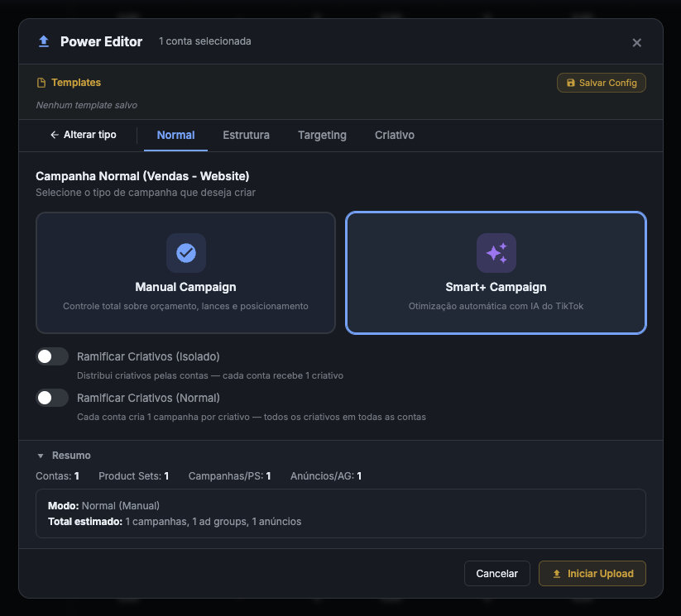Switch to the Normal tab
Image resolution: width=681 pixels, height=616 pixels.
pyautogui.click(x=175, y=135)
